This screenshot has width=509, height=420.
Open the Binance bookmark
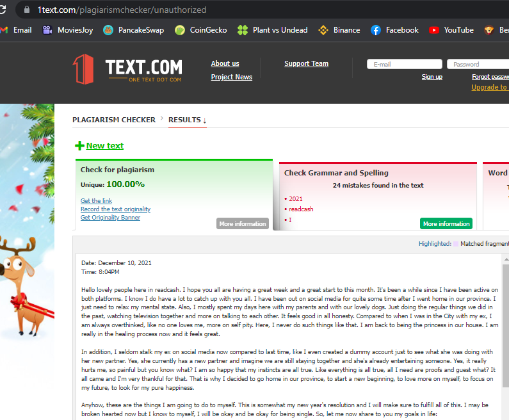coord(339,30)
